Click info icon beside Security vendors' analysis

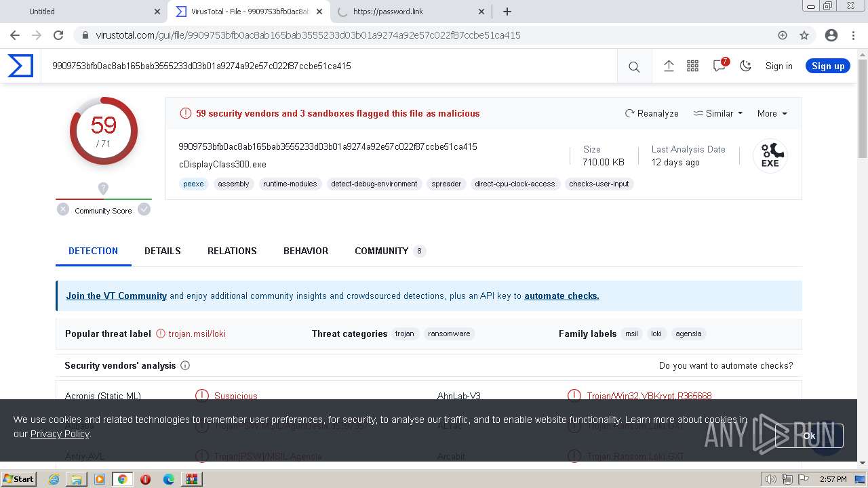coord(185,365)
